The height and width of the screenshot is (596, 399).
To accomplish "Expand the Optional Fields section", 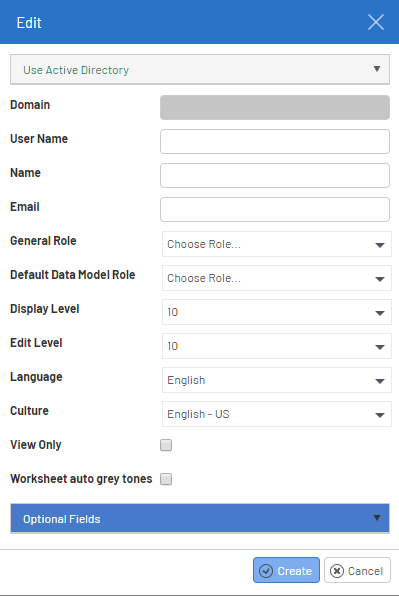I will [x=200, y=518].
